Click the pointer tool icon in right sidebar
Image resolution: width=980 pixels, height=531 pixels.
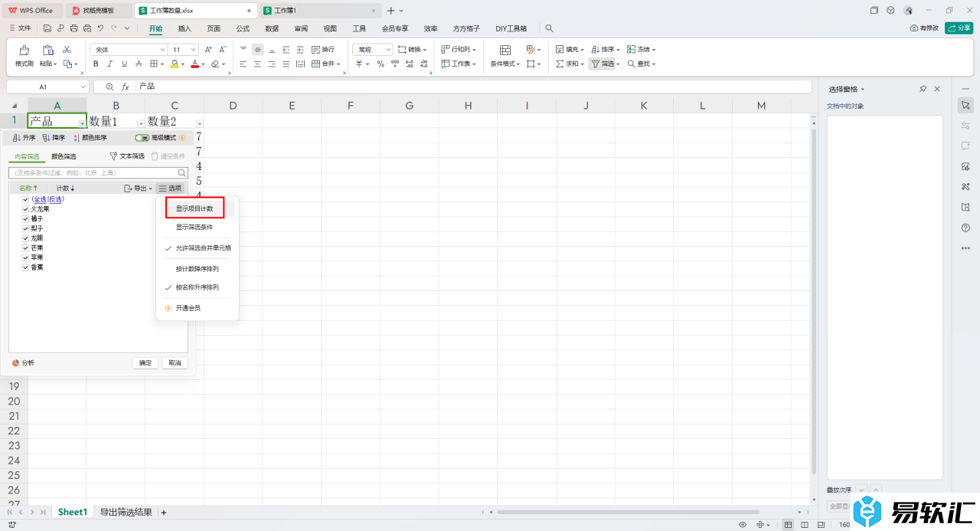[x=965, y=104]
